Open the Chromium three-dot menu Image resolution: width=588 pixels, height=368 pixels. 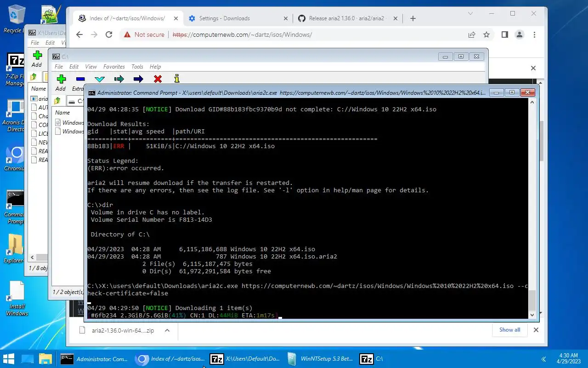[534, 34]
